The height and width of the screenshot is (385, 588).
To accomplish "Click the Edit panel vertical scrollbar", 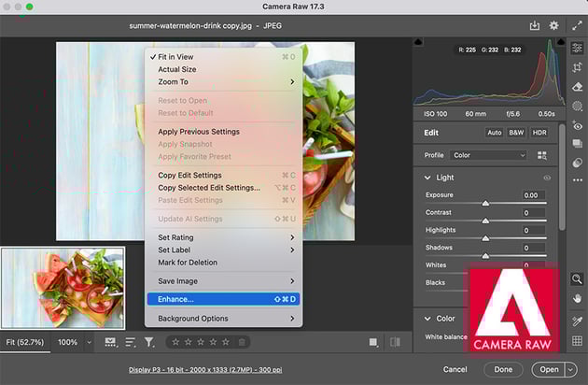I will pyautogui.click(x=561, y=177).
